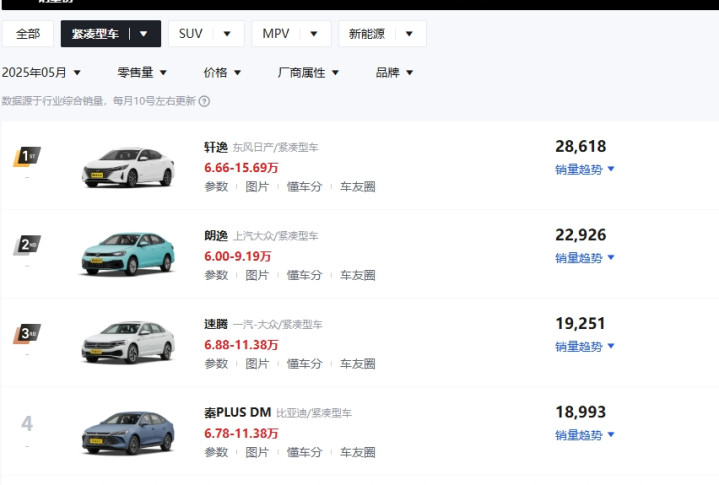Open the 速腾 car thumbnail

pos(128,342)
